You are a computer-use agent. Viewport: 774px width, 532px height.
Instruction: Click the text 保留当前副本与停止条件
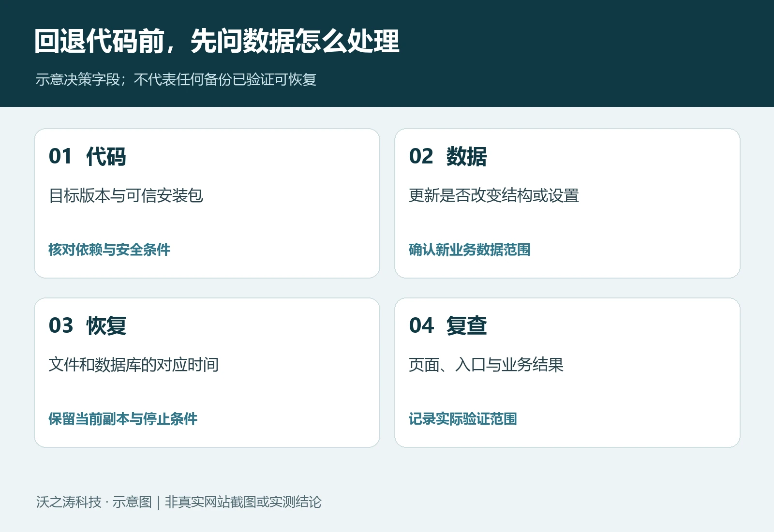pyautogui.click(x=123, y=419)
